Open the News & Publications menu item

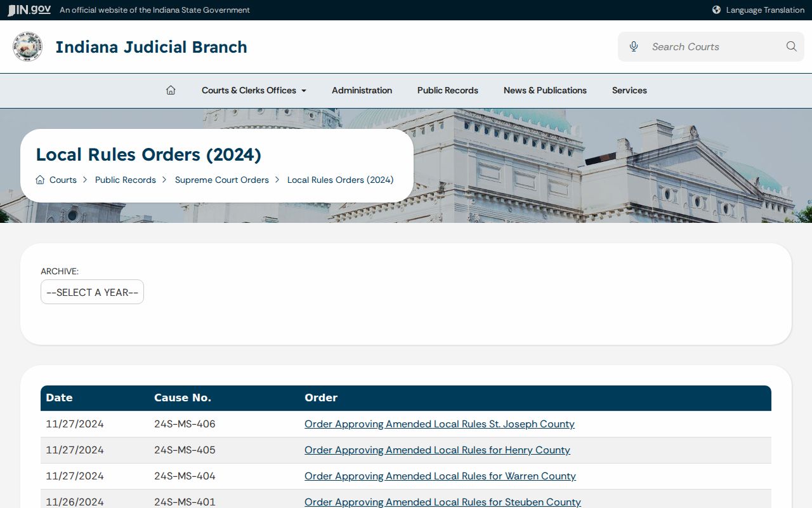point(545,90)
